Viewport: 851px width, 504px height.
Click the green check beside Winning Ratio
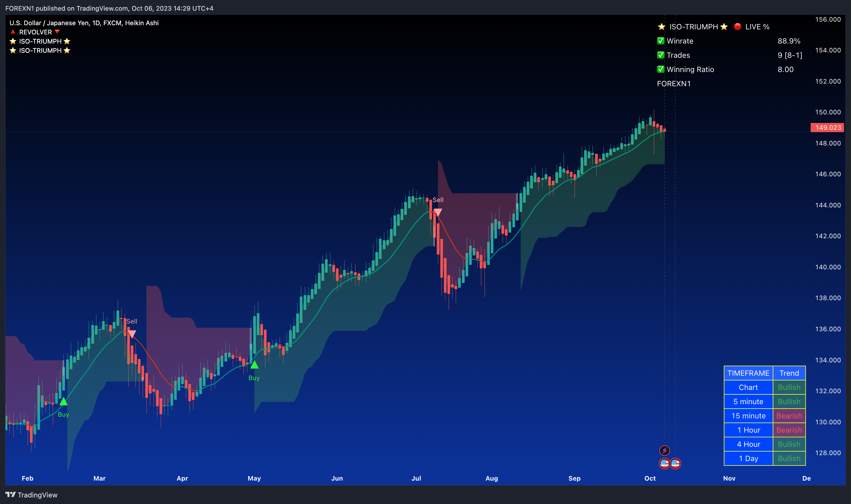(661, 69)
